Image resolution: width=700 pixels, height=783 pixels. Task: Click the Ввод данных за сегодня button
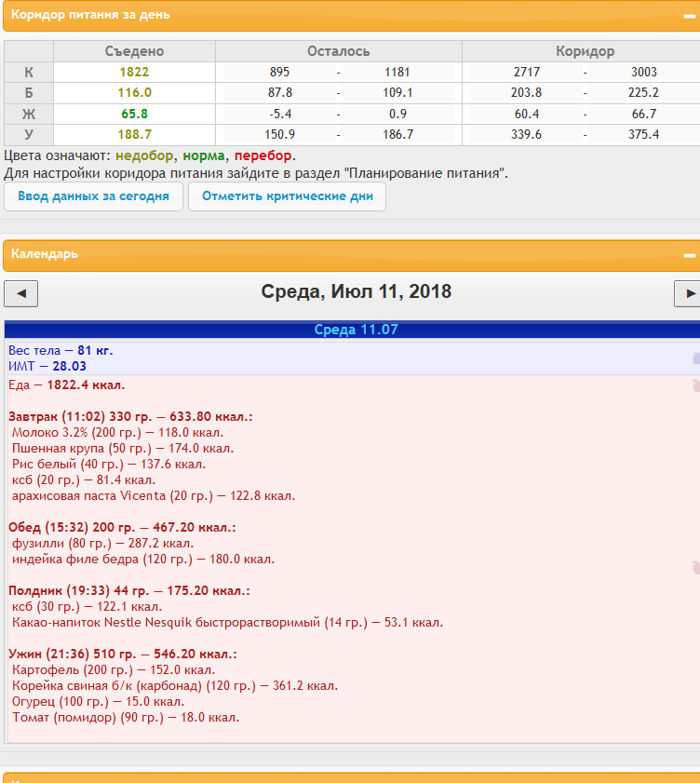93,196
